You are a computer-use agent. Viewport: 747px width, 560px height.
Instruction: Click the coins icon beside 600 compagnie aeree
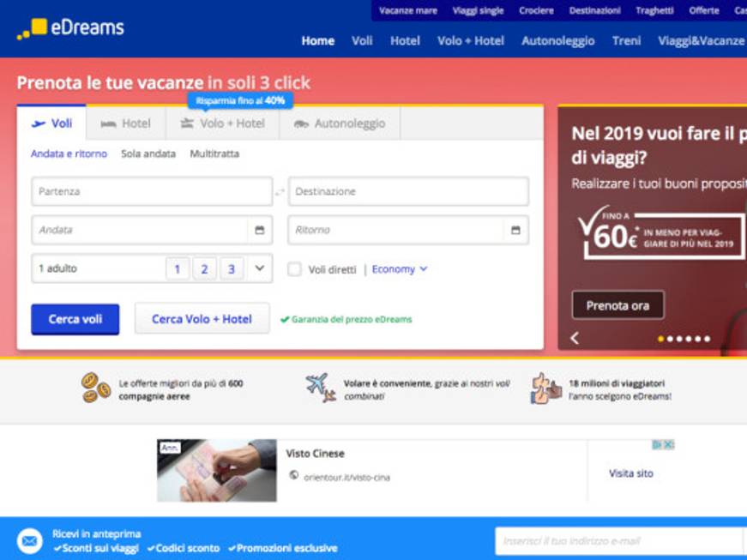pos(96,388)
